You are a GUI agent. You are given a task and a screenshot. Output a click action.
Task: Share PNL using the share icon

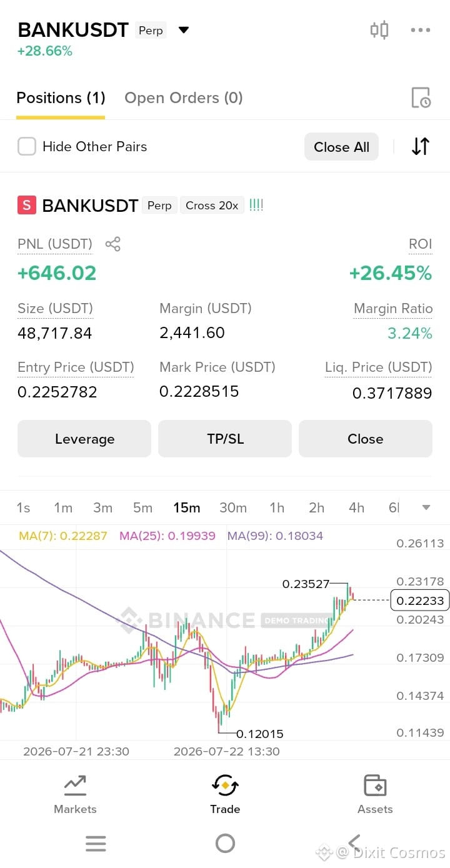112,244
